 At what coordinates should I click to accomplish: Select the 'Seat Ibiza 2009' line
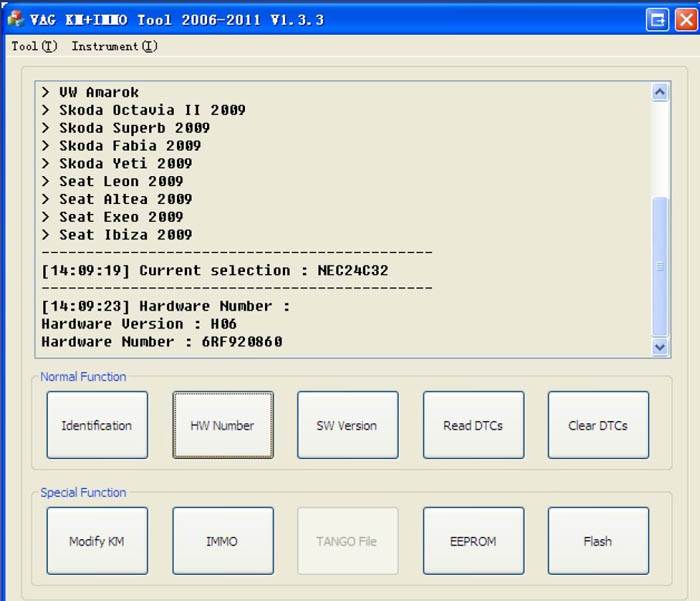click(x=117, y=235)
